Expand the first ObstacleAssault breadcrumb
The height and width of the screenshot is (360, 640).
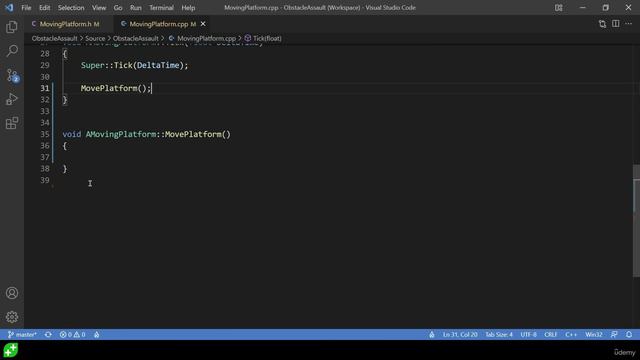(55, 38)
